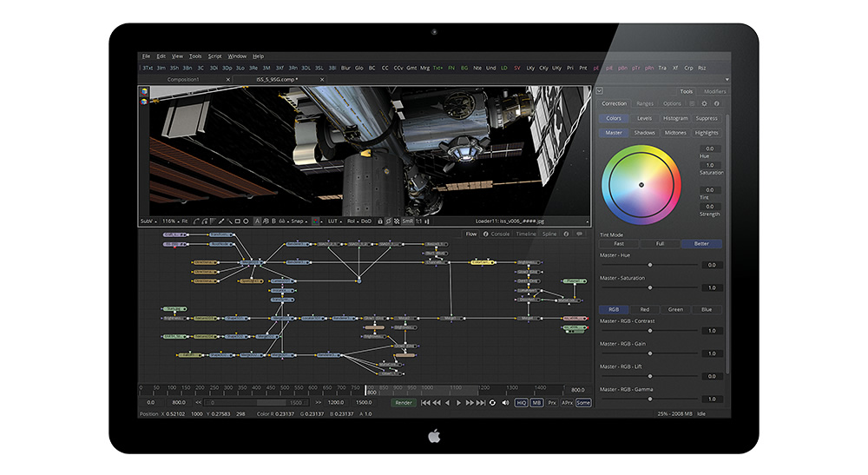Click the color wheel center point
The width and height of the screenshot is (868, 475).
pos(641,185)
